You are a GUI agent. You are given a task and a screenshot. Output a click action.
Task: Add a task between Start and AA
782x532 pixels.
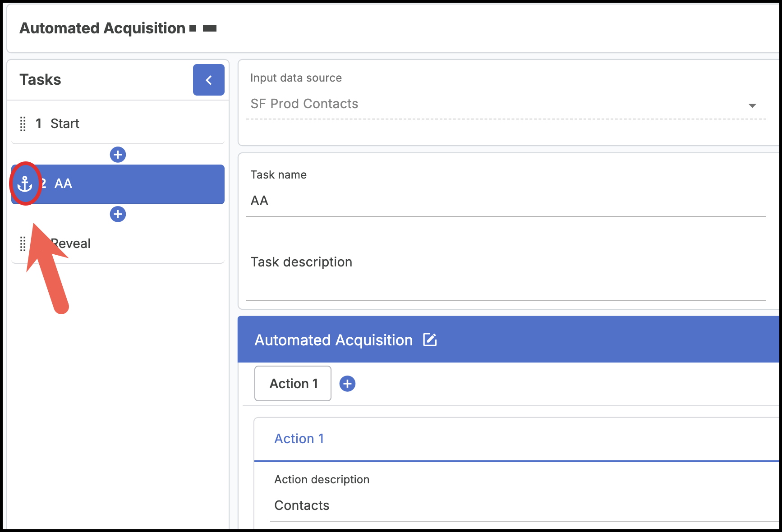(x=118, y=155)
